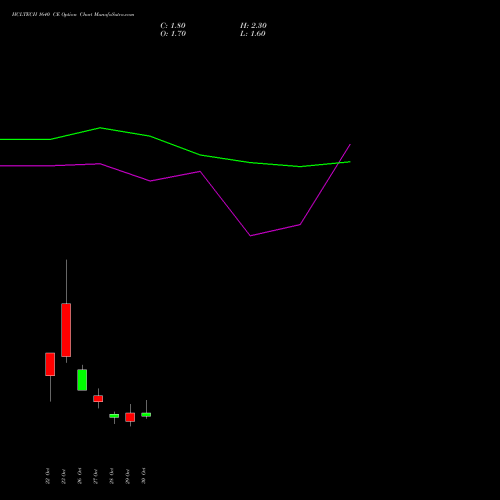Select the last green candle for 30 Oct

click(x=146, y=415)
